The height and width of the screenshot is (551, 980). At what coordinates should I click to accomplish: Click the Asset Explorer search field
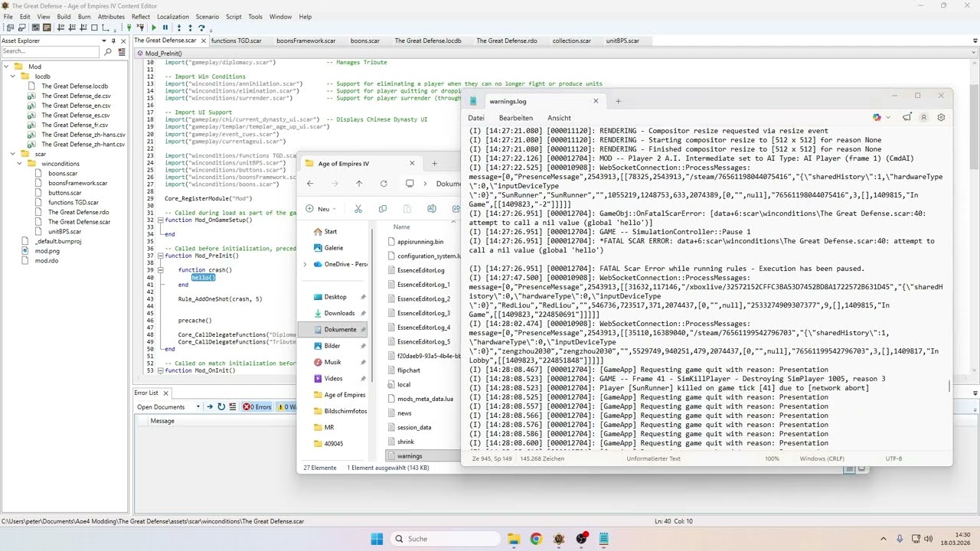51,52
